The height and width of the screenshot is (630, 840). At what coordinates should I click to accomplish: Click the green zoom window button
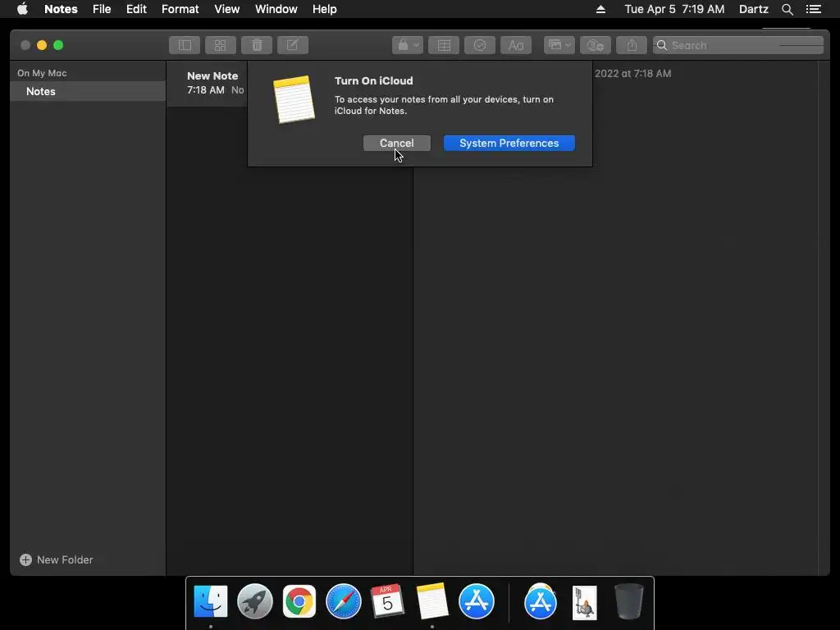pos(58,45)
